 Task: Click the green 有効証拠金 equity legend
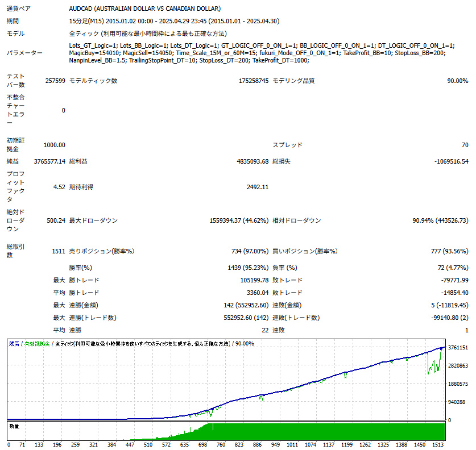click(x=37, y=344)
